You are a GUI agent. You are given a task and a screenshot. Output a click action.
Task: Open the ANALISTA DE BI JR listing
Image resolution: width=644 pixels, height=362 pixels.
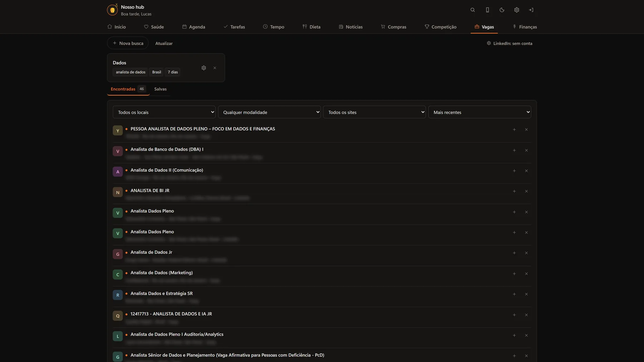click(x=150, y=191)
